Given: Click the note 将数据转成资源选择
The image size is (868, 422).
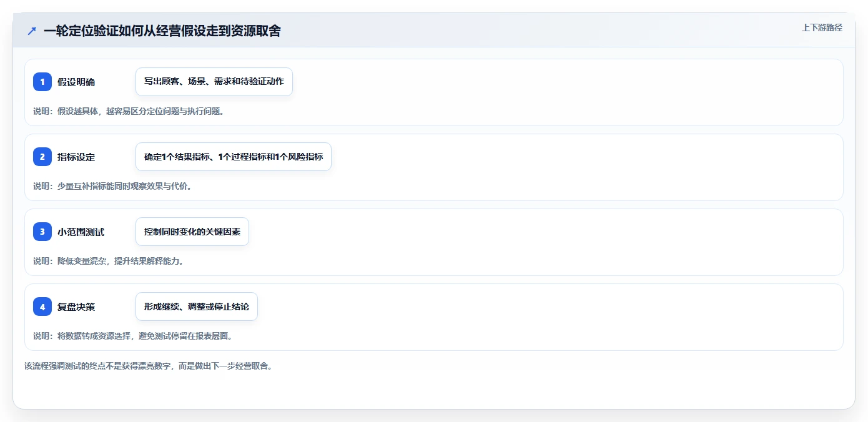Looking at the screenshot, I should coord(132,336).
